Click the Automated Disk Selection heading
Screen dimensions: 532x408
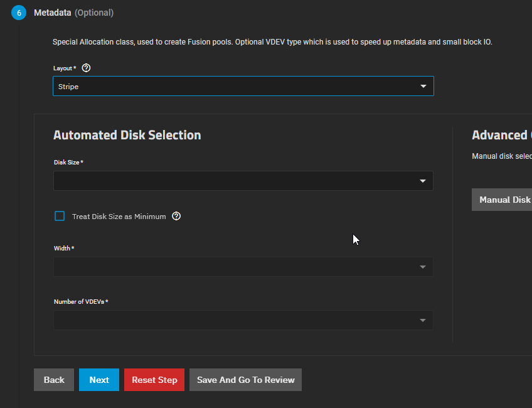click(127, 135)
